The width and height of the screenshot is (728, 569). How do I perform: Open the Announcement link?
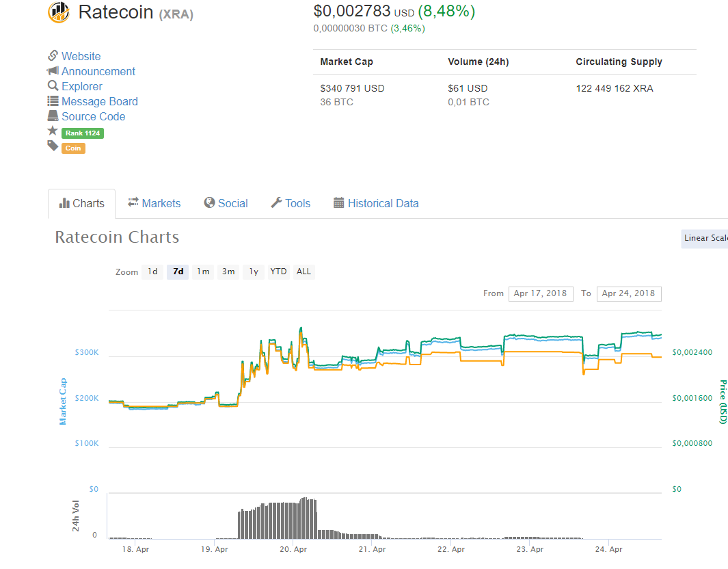click(x=98, y=71)
